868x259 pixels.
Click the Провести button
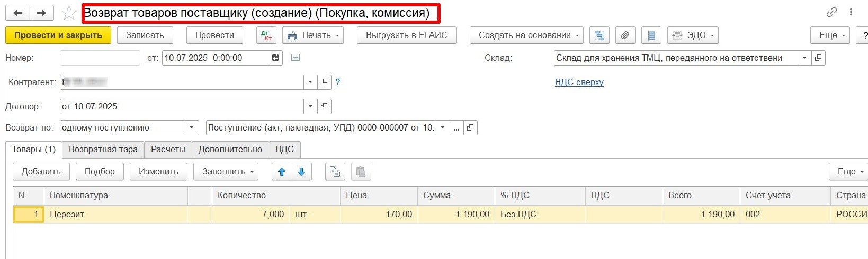point(214,35)
